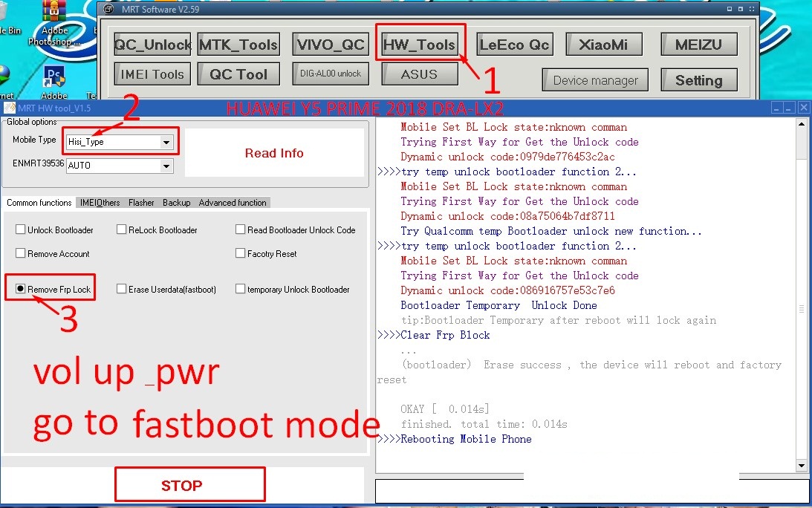Open the MEIZU module

[x=698, y=45]
